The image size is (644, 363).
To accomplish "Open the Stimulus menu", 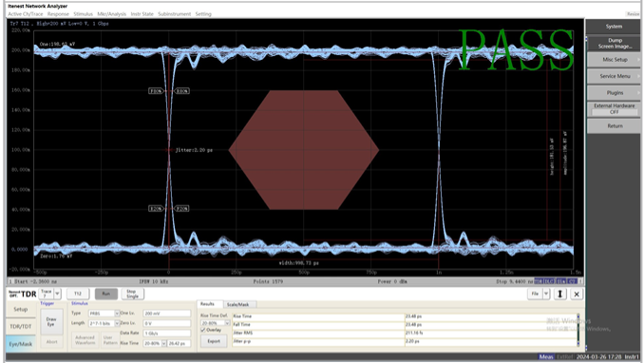I will point(83,14).
